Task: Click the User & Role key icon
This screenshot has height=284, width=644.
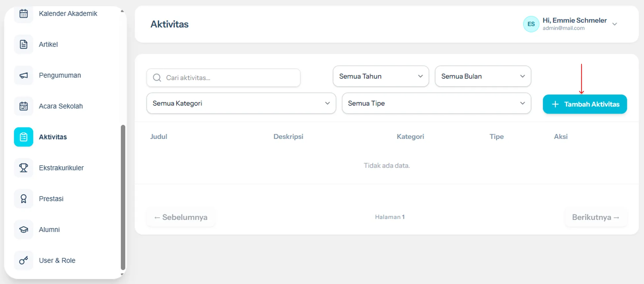Action: (x=23, y=260)
